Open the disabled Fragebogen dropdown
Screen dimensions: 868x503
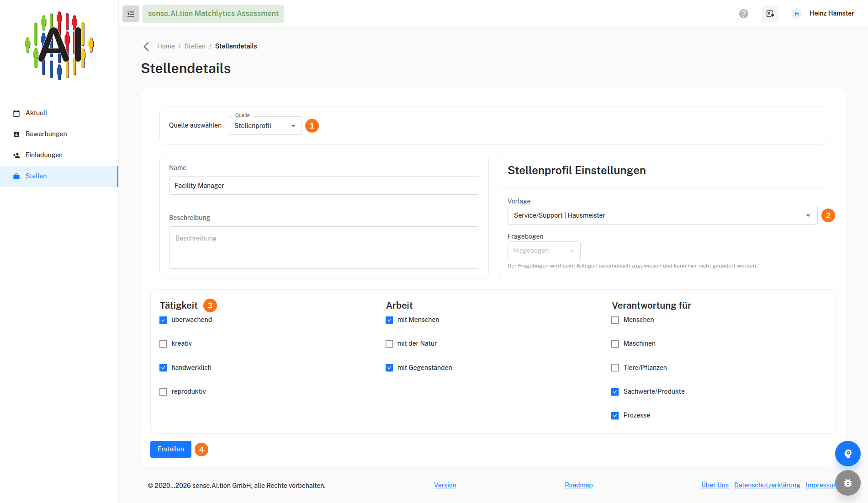point(544,251)
